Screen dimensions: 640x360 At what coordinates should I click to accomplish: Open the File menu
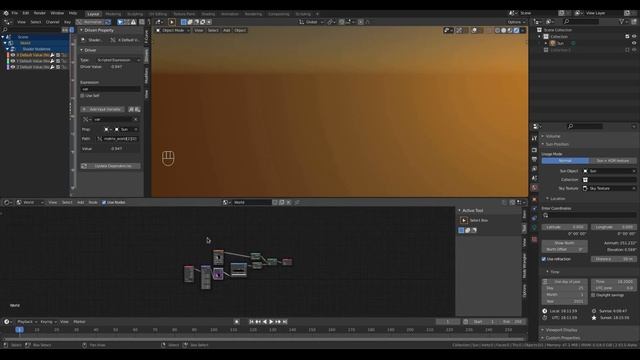[x=15, y=13]
